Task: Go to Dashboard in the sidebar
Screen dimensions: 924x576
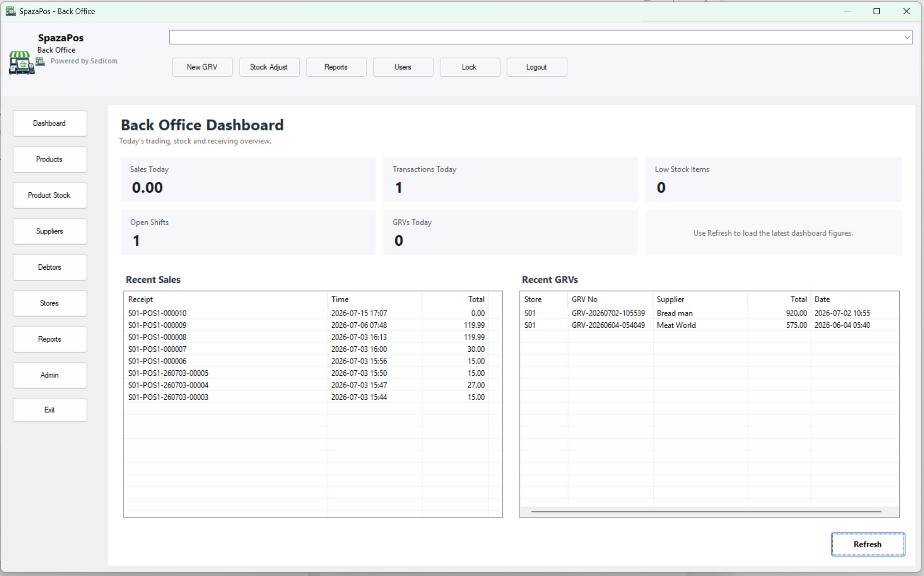Action: click(50, 123)
